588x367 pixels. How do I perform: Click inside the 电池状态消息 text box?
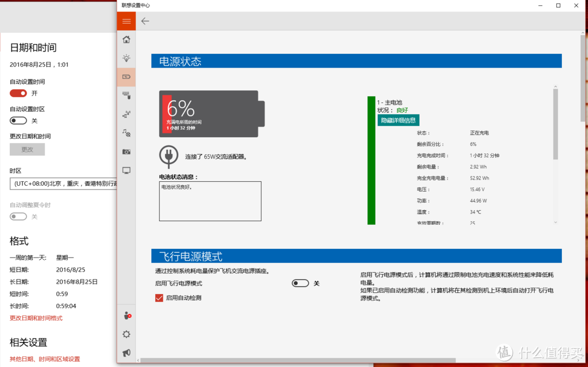coord(210,201)
